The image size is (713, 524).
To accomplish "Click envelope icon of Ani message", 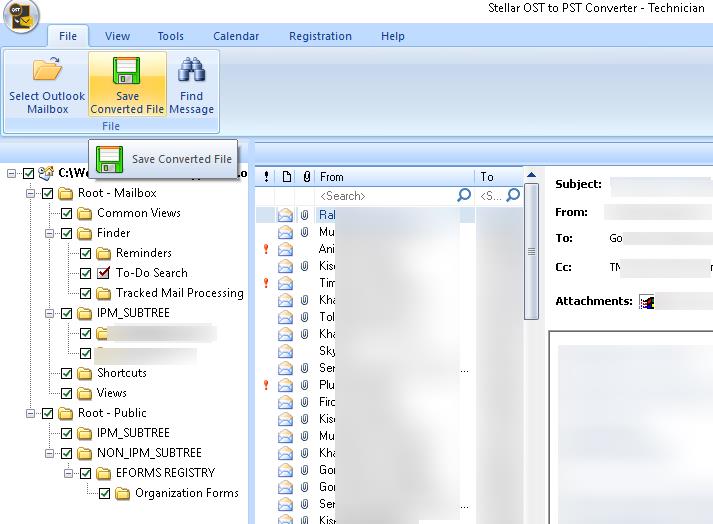I will 285,249.
